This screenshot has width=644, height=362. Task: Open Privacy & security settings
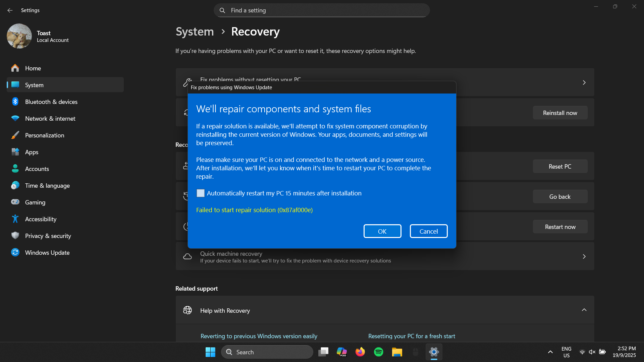pyautogui.click(x=48, y=236)
